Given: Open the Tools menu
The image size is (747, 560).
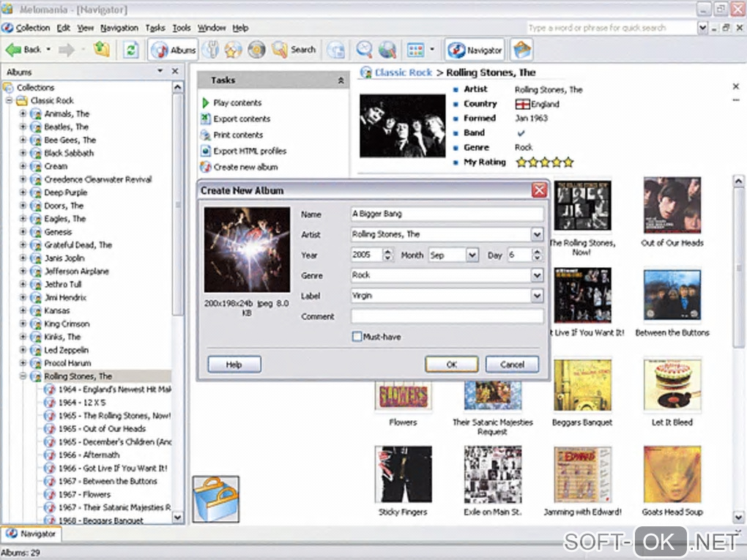Looking at the screenshot, I should coord(181,28).
